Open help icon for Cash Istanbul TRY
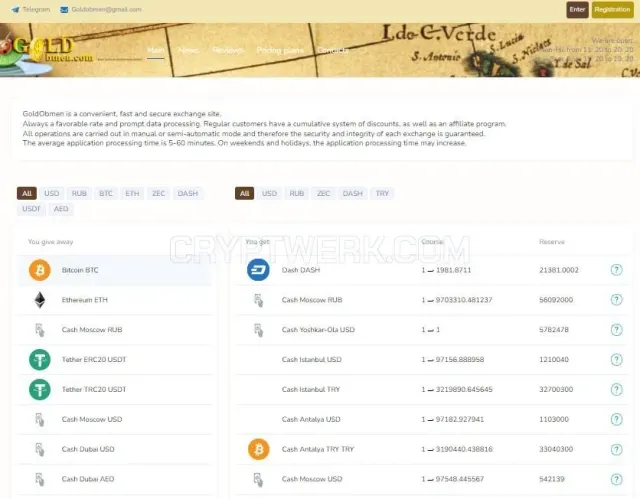640x499 pixels. coord(616,389)
